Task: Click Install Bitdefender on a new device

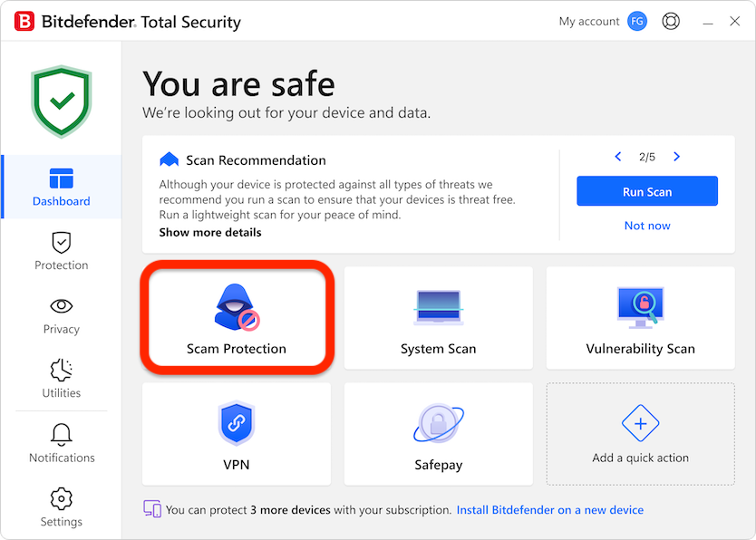Action: point(550,509)
